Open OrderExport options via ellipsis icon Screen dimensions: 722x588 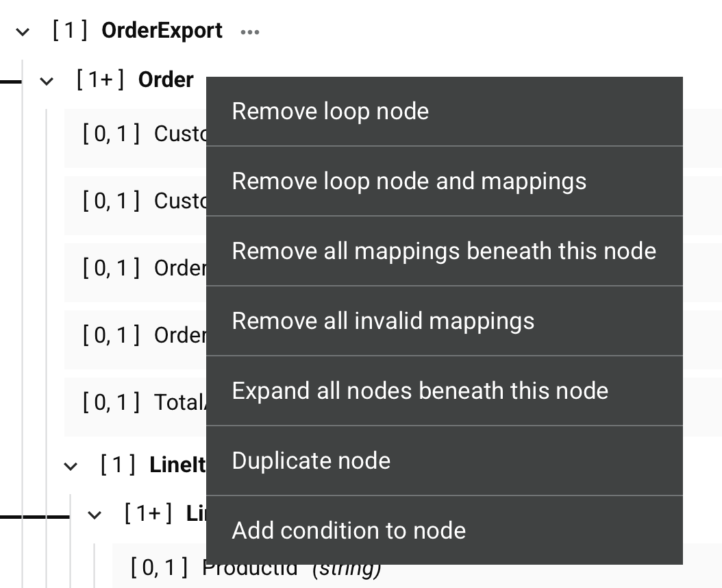tap(249, 31)
